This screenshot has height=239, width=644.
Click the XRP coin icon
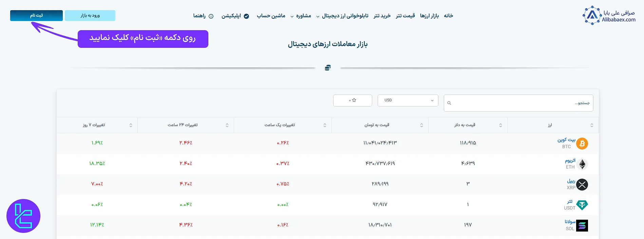tap(582, 184)
